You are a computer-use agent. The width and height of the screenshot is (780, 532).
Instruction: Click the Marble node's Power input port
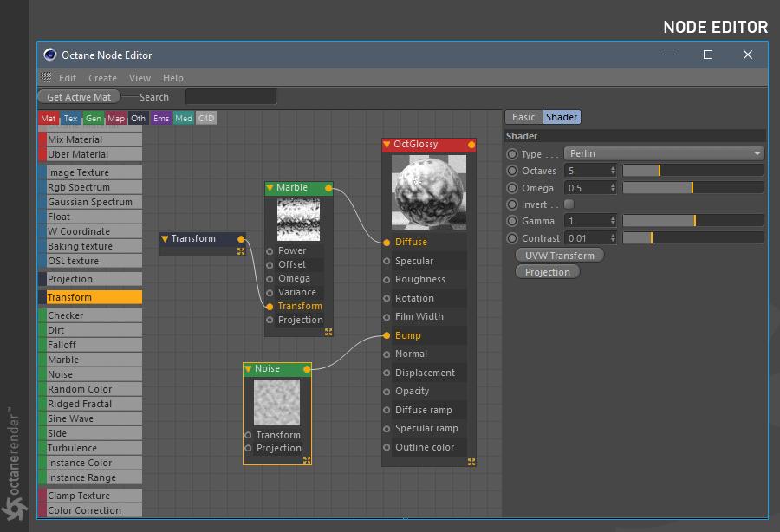click(270, 251)
